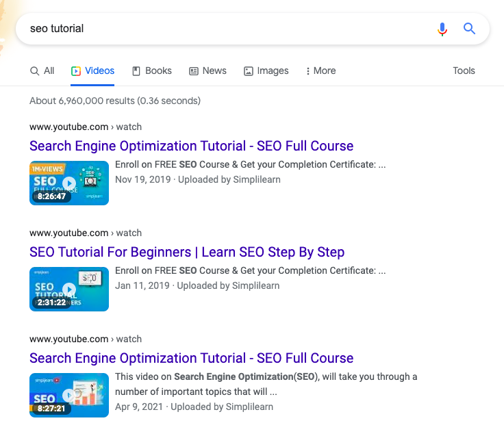This screenshot has height=436, width=504.
Task: Go to the Images tab
Action: point(266,70)
